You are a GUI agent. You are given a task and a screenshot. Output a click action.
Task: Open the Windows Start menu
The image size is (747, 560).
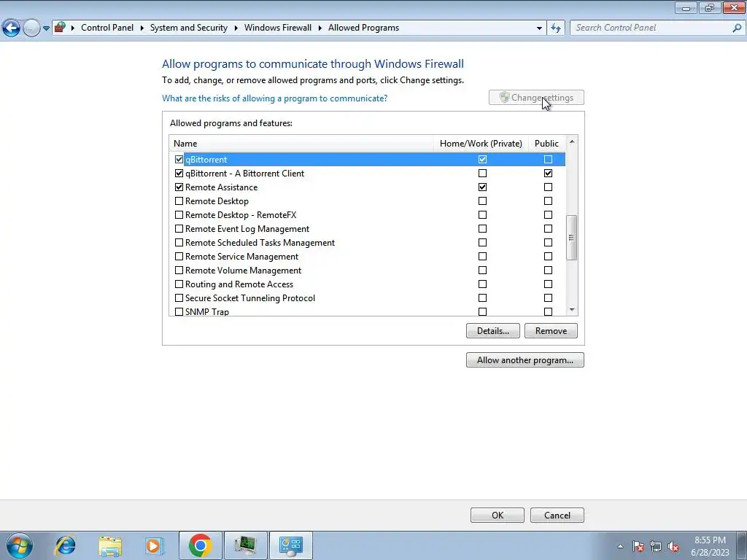tap(20, 545)
